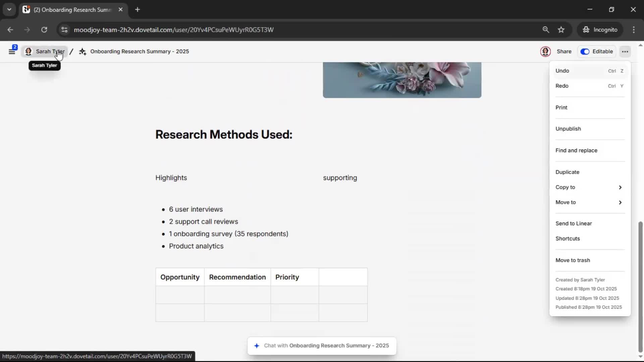Viewport: 644px width, 362px height.
Task: Select Unpublish from the options menu
Action: (568, 129)
